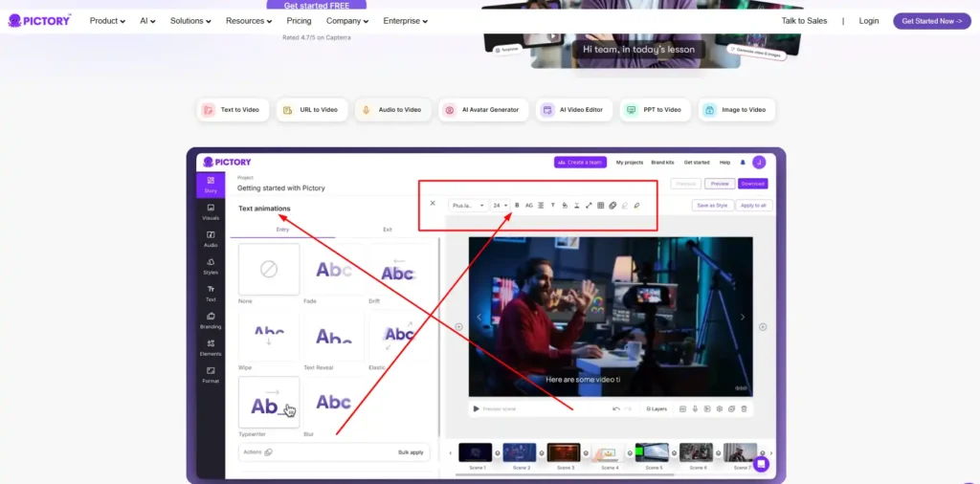This screenshot has height=484, width=980.
Task: Click the Preview button
Action: [x=720, y=184]
